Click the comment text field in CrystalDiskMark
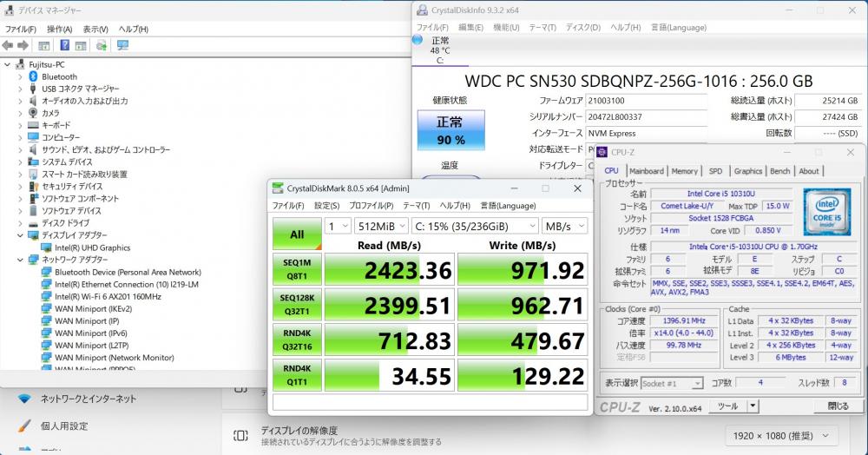 point(431,402)
